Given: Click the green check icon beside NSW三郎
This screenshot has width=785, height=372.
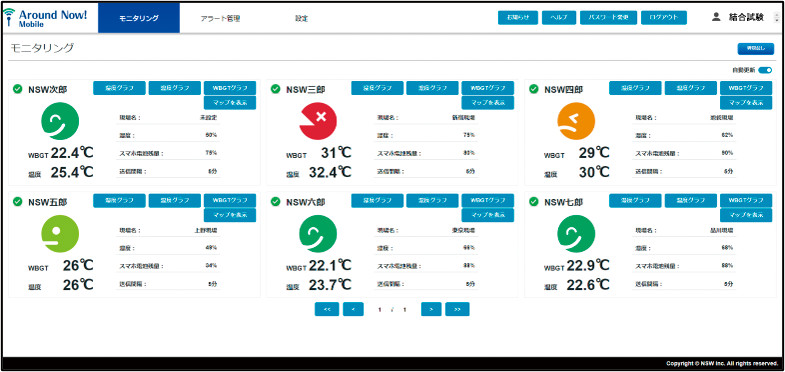Looking at the screenshot, I should tap(275, 89).
